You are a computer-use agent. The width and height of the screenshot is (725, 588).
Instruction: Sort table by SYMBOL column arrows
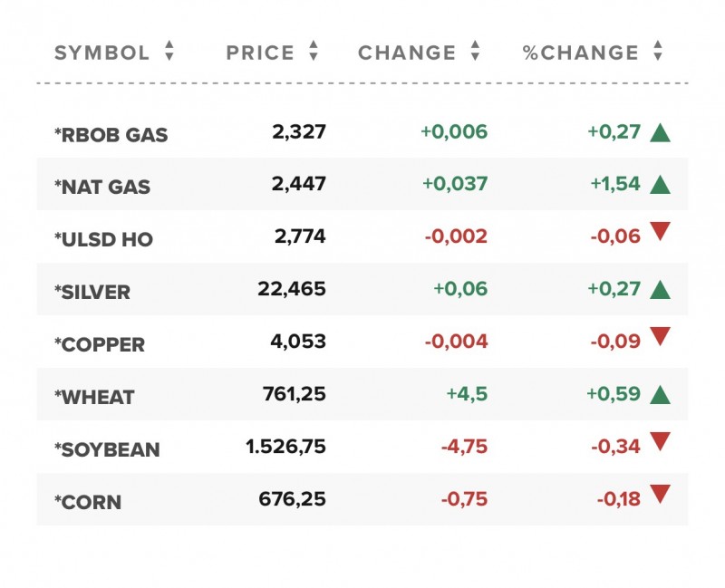pyautogui.click(x=169, y=52)
